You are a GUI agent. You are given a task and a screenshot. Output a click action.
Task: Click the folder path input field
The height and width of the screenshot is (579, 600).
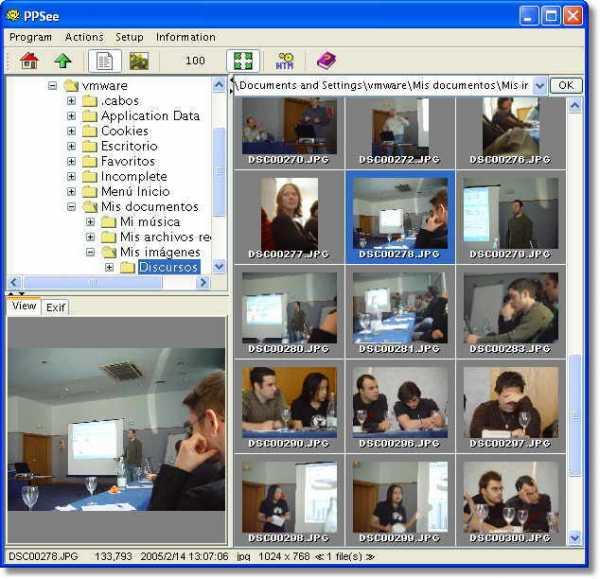click(384, 85)
